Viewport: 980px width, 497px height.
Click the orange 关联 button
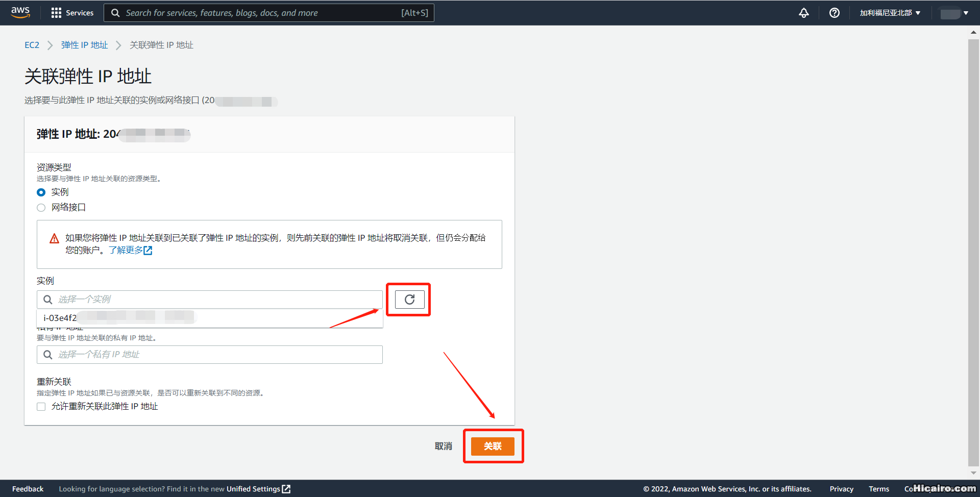(x=493, y=446)
